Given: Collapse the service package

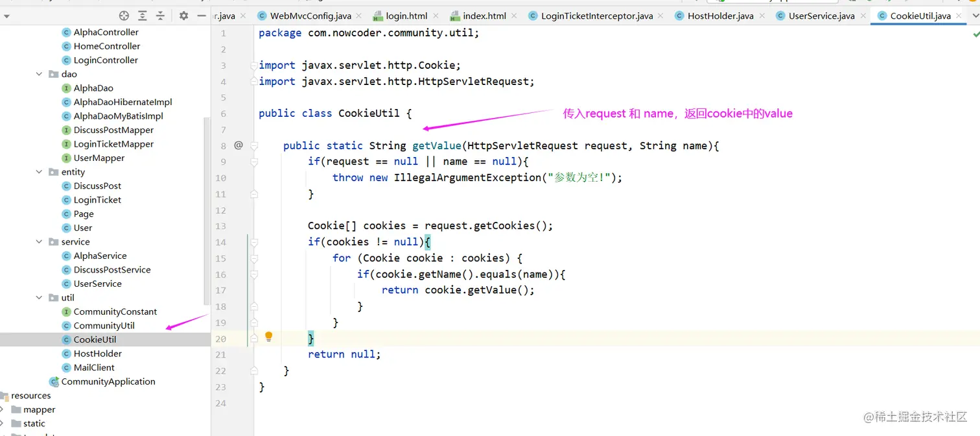Looking at the screenshot, I should click(40, 242).
